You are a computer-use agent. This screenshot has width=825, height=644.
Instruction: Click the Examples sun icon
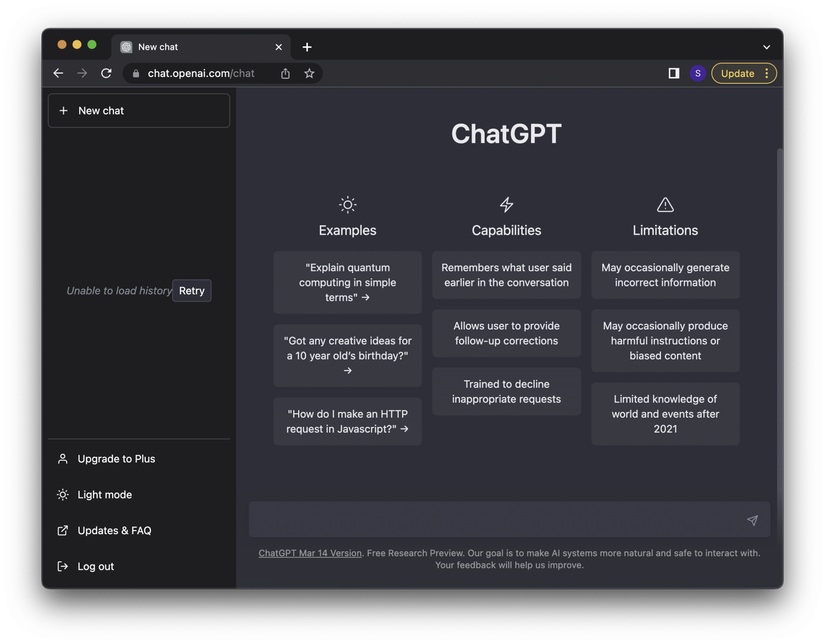coord(348,205)
